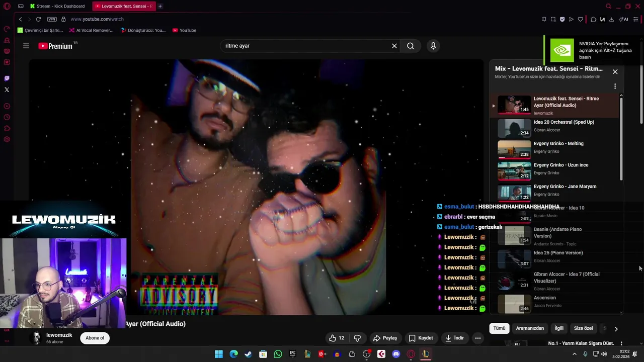Reload the current YouTube page
This screenshot has width=644, height=362.
click(x=38, y=19)
